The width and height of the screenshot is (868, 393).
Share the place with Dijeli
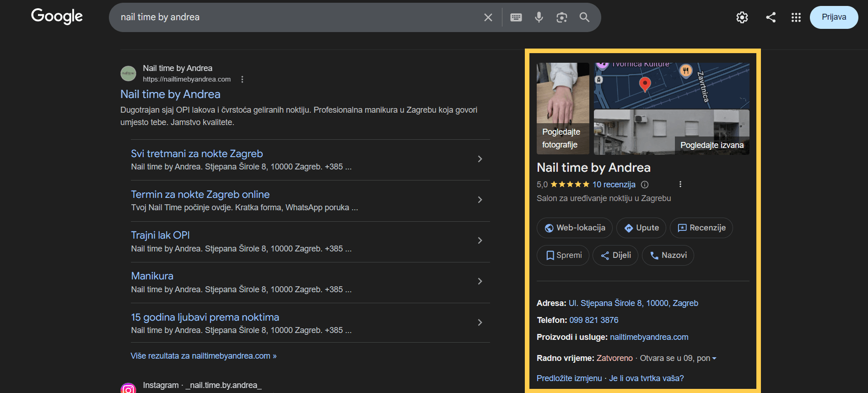point(615,255)
